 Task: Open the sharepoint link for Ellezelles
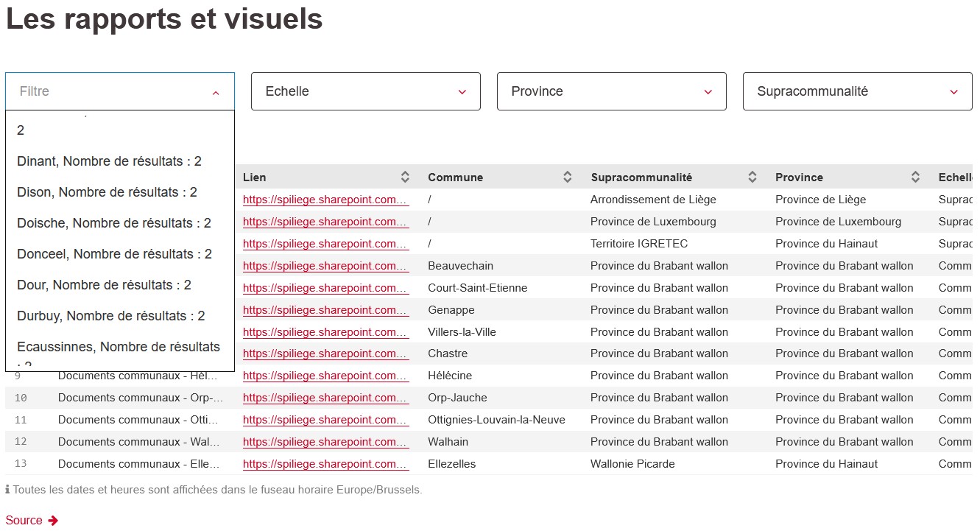click(324, 464)
